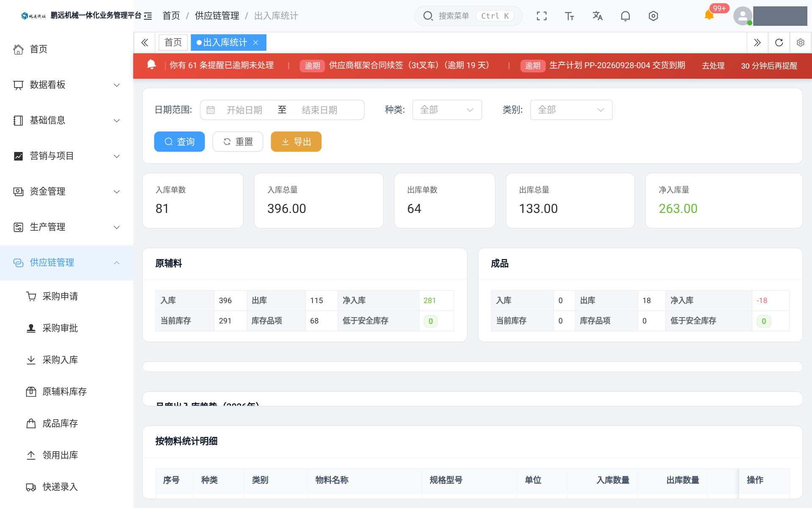The width and height of the screenshot is (812, 508).
Task: Open 领用出库 menu item
Action: [66, 455]
